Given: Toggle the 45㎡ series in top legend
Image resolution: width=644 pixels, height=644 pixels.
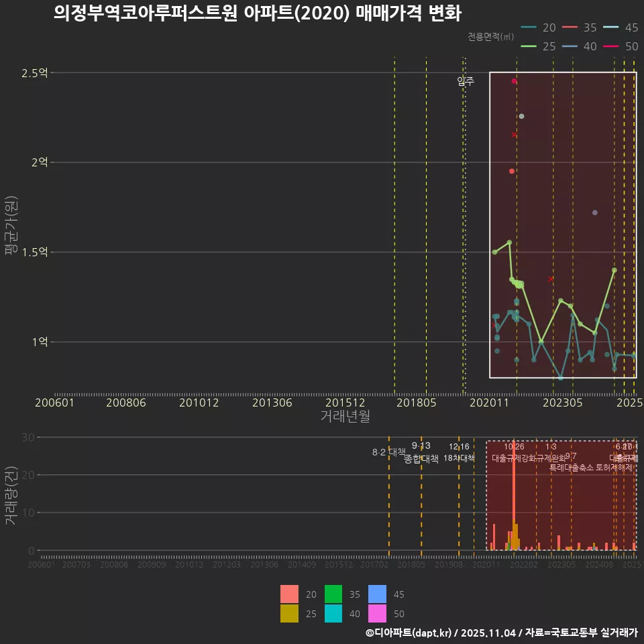Looking at the screenshot, I should click(x=612, y=28).
